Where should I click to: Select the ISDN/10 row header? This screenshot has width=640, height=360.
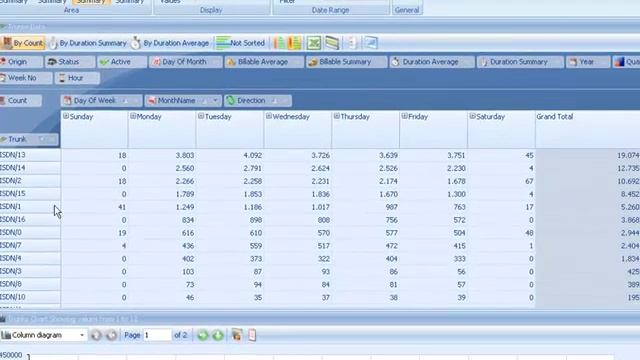tap(30, 297)
